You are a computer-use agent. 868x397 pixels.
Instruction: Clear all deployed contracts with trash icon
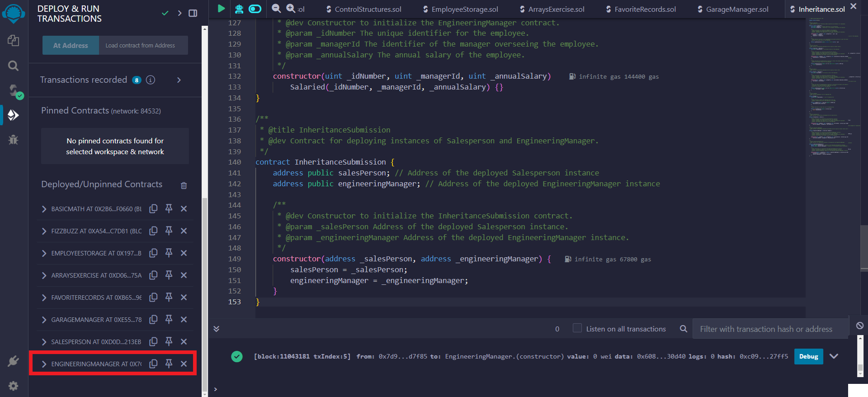tap(184, 185)
